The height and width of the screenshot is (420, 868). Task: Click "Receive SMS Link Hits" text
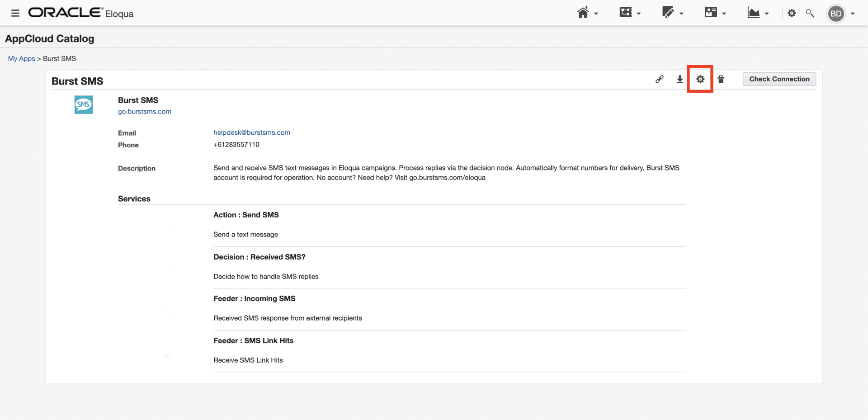point(248,360)
